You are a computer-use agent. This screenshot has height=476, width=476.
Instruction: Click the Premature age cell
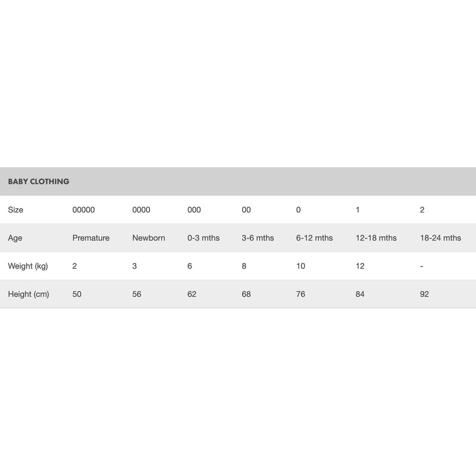(91, 238)
